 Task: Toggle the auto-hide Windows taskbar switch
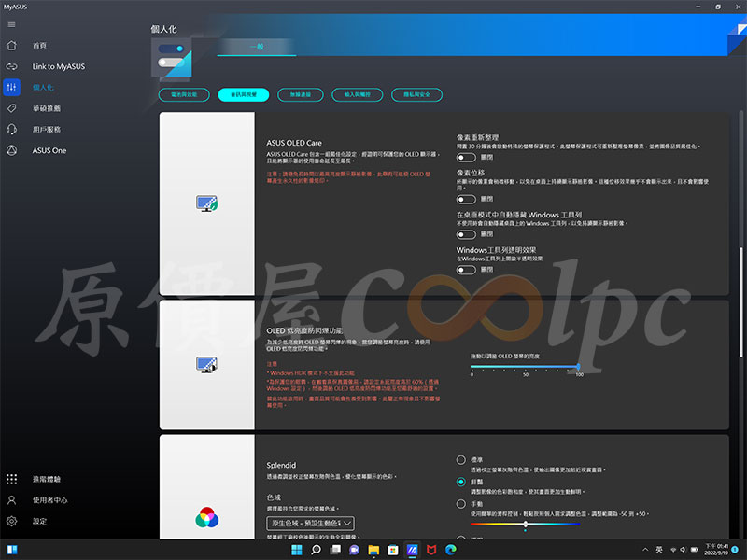click(x=466, y=234)
